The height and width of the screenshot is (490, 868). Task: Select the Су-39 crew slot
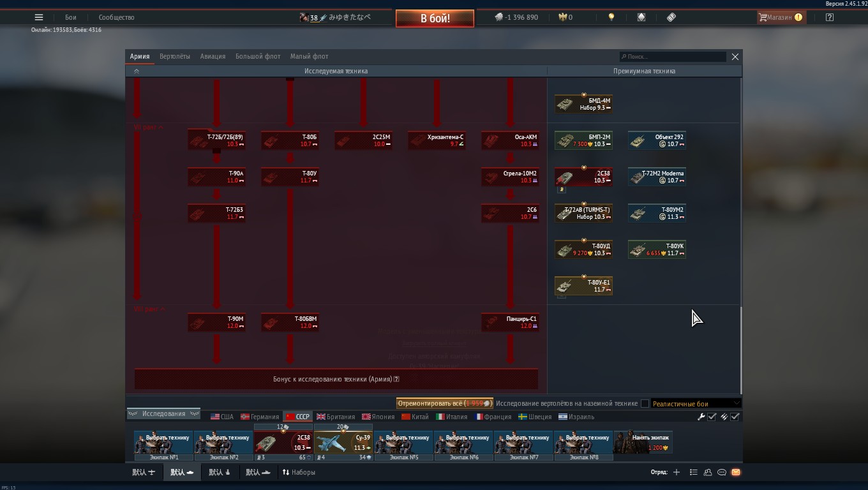point(343,442)
